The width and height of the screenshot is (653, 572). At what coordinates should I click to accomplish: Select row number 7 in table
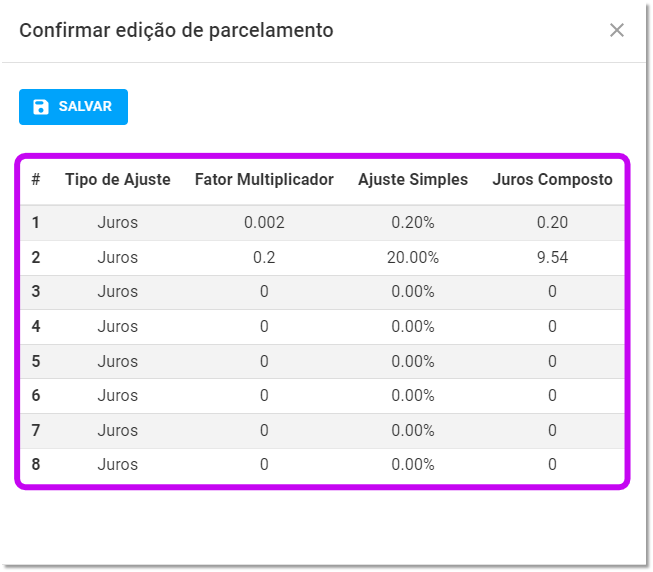tap(36, 431)
